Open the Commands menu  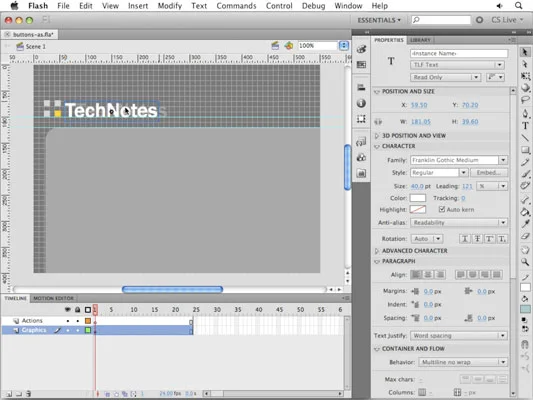tap(236, 6)
